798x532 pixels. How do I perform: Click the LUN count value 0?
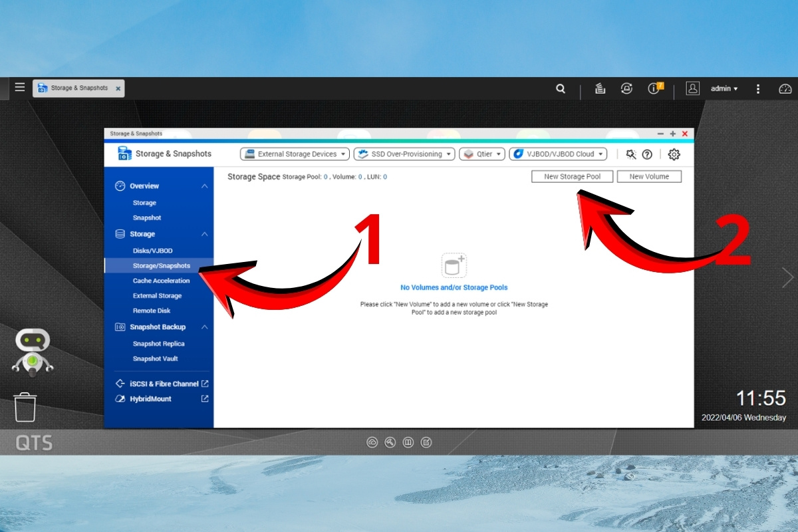tap(385, 177)
